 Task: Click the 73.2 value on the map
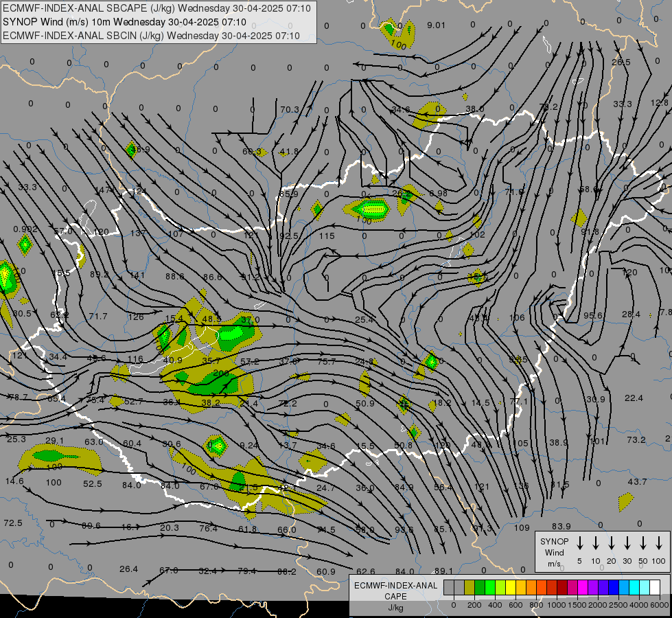pyautogui.click(x=636, y=439)
